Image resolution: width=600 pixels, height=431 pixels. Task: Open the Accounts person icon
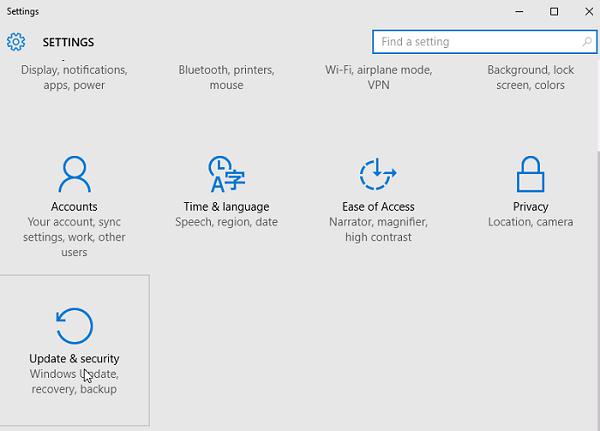click(x=75, y=174)
